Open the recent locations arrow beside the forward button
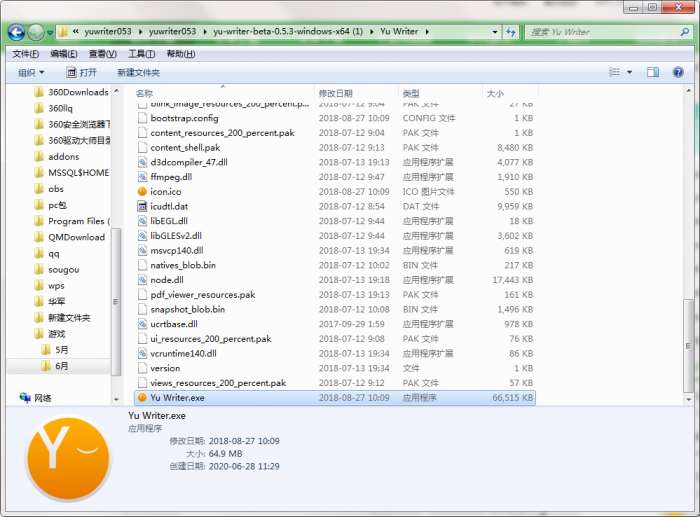This screenshot has height=517, width=700. (x=50, y=32)
